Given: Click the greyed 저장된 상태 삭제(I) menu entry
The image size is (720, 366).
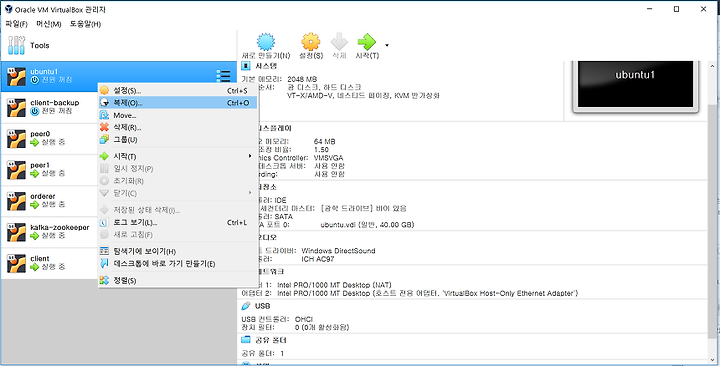Looking at the screenshot, I should [x=177, y=210].
